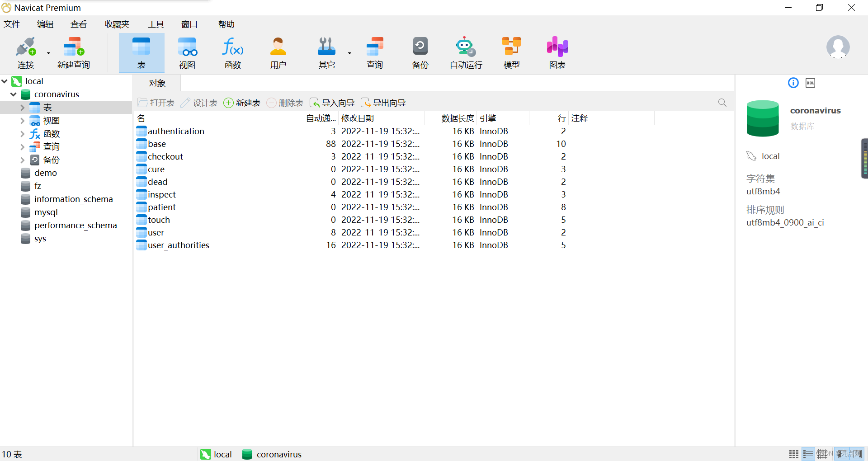Open the 新建查询 (New Query) tool
Viewport: 868px width, 461px height.
[74, 53]
